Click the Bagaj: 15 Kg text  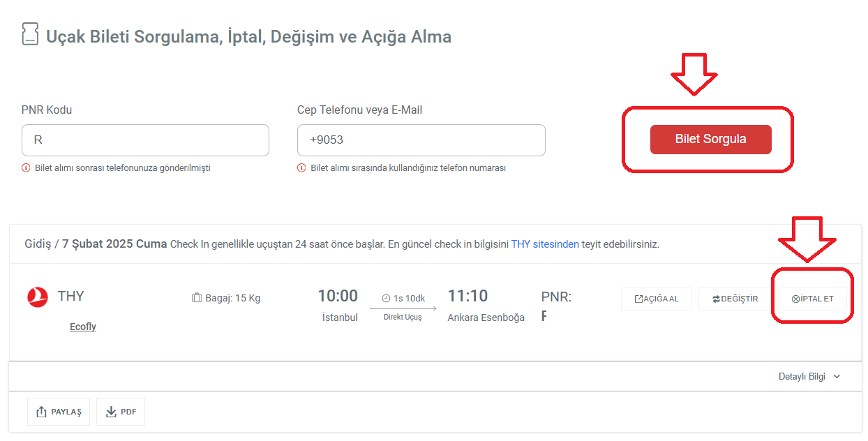(x=233, y=298)
